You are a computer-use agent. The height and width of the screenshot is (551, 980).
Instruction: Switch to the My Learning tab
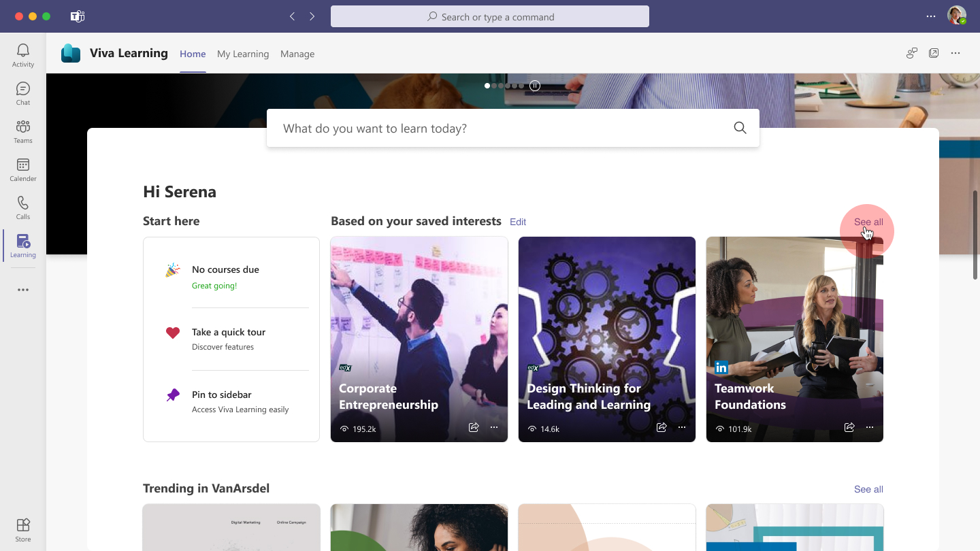click(243, 54)
